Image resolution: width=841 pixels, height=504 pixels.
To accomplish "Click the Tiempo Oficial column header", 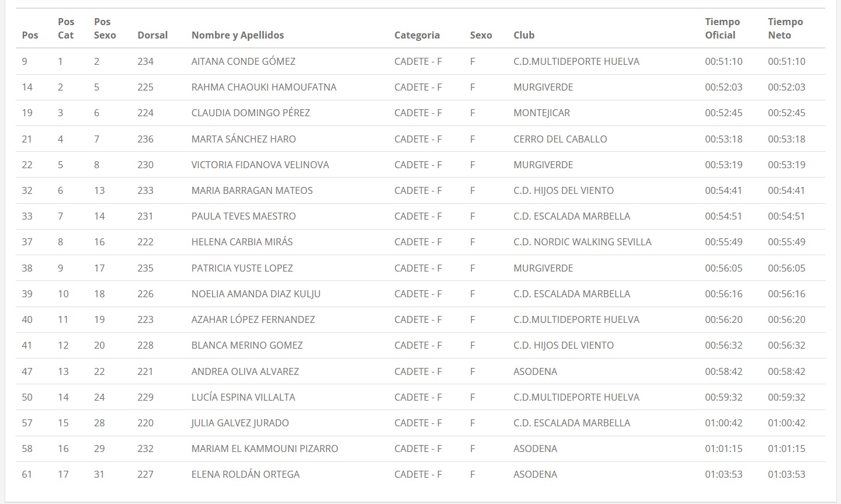I will tap(722, 29).
